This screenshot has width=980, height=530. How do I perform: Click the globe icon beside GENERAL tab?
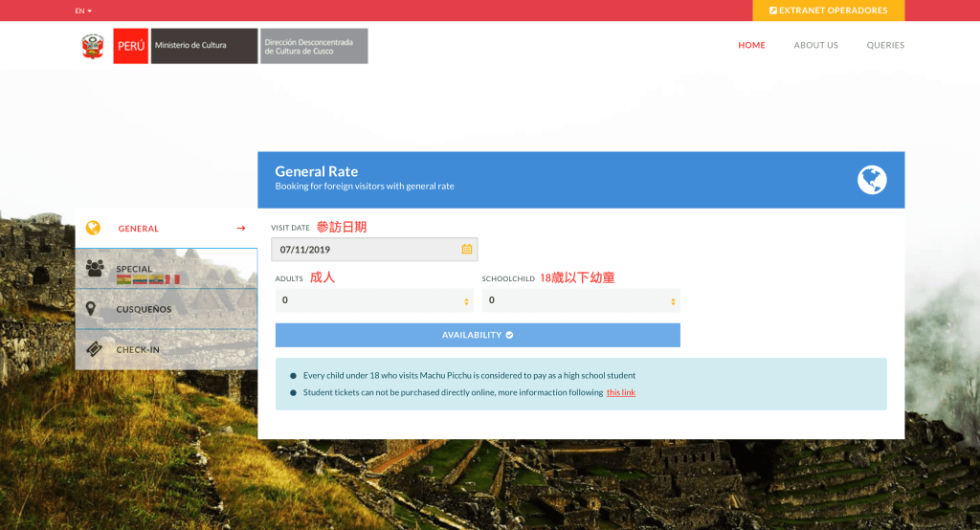tap(93, 228)
